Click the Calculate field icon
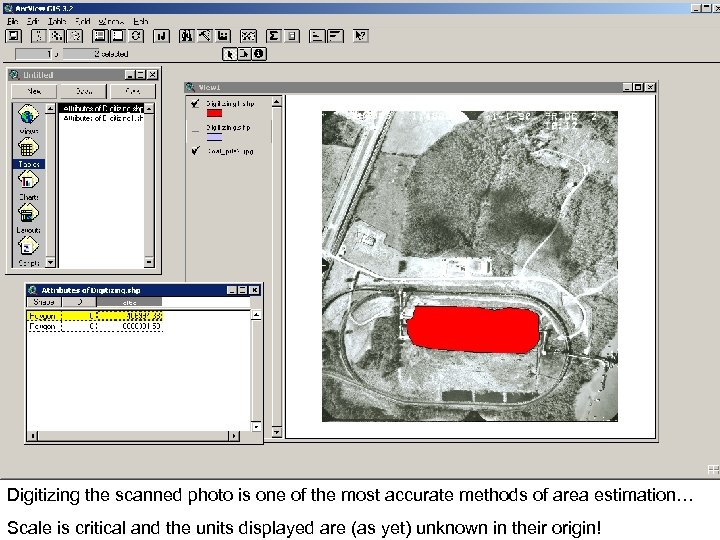The width and height of the screenshot is (720, 540). pos(292,36)
